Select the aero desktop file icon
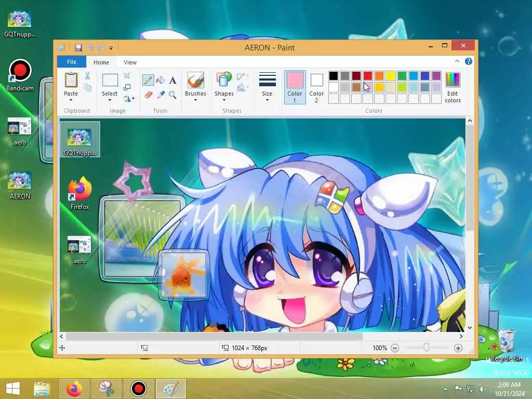The image size is (532, 399). 20,131
